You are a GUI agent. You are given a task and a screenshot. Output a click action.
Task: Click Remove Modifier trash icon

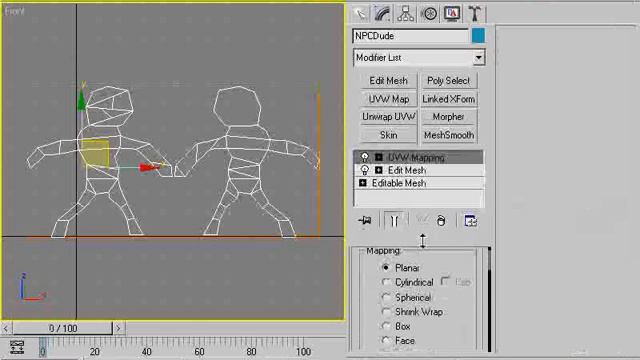point(441,221)
